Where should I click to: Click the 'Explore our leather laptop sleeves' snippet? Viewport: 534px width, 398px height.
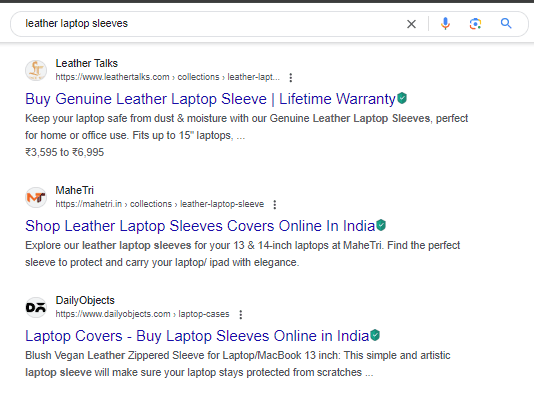[x=242, y=254]
